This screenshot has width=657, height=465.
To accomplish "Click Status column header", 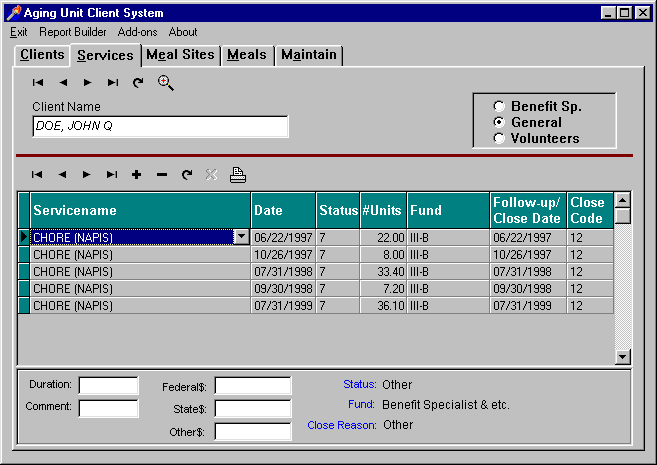I will tap(338, 210).
